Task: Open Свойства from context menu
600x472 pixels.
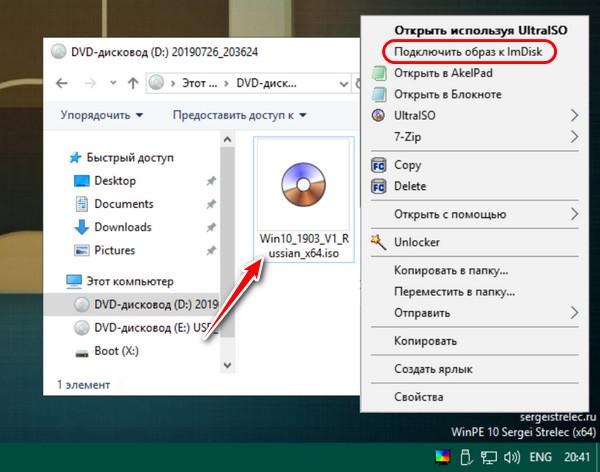Action: [x=419, y=397]
